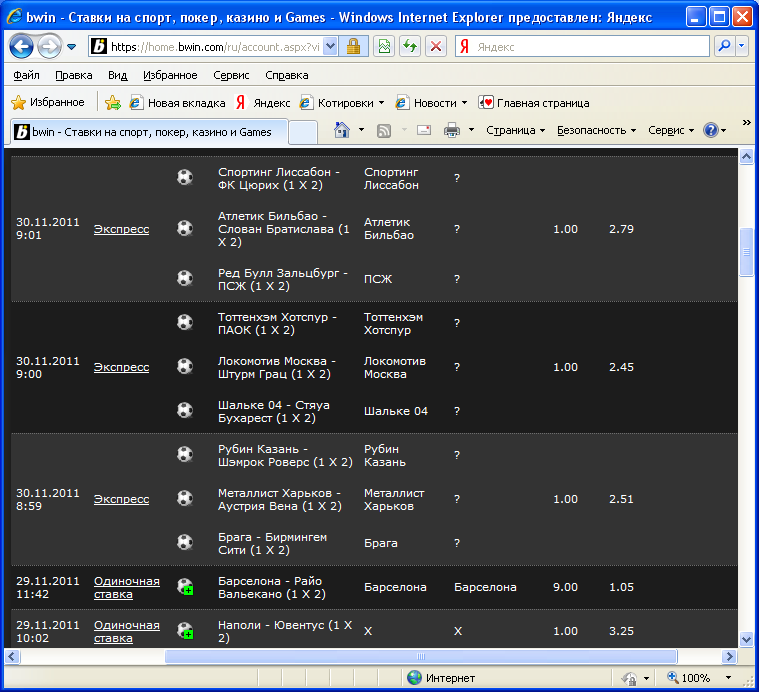Click won-bet ball icon for Барселона match
This screenshot has height=692, width=759.
tap(185, 587)
